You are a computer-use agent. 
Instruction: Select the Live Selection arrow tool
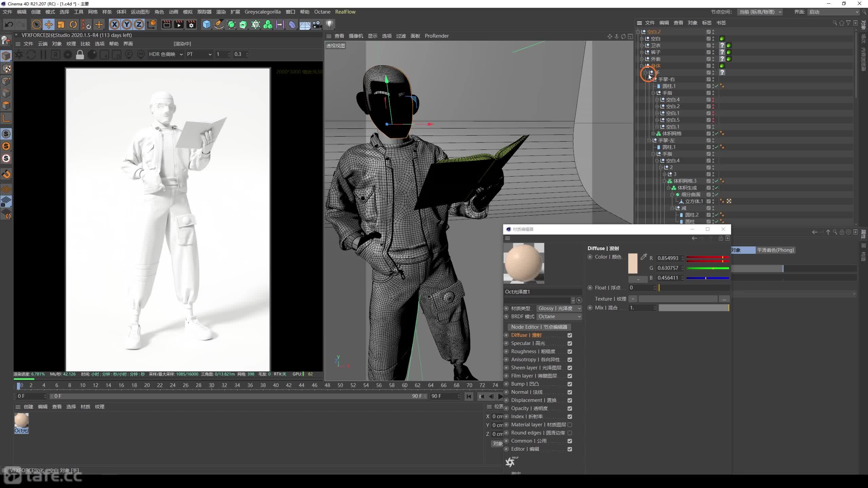(x=36, y=24)
